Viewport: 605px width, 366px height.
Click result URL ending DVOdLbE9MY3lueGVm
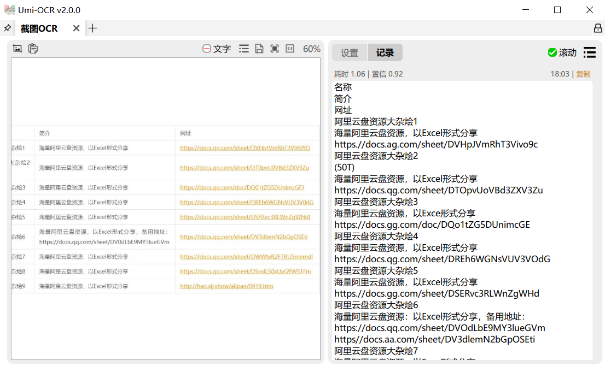[x=440, y=328]
